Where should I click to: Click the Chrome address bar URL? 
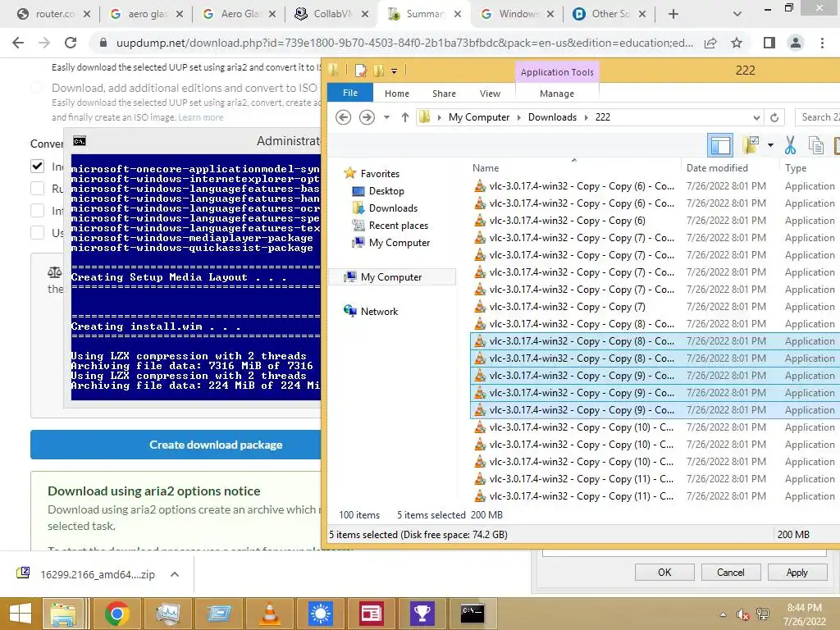(404, 43)
